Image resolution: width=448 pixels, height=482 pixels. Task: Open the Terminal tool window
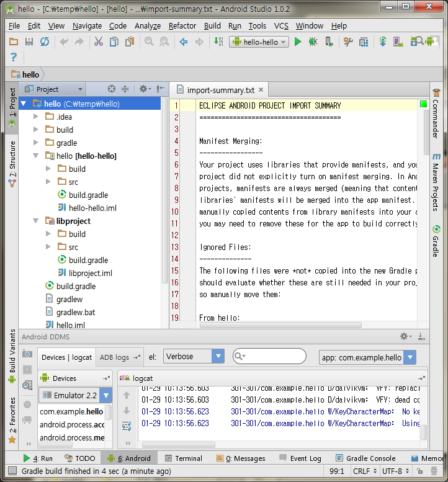pos(184,458)
